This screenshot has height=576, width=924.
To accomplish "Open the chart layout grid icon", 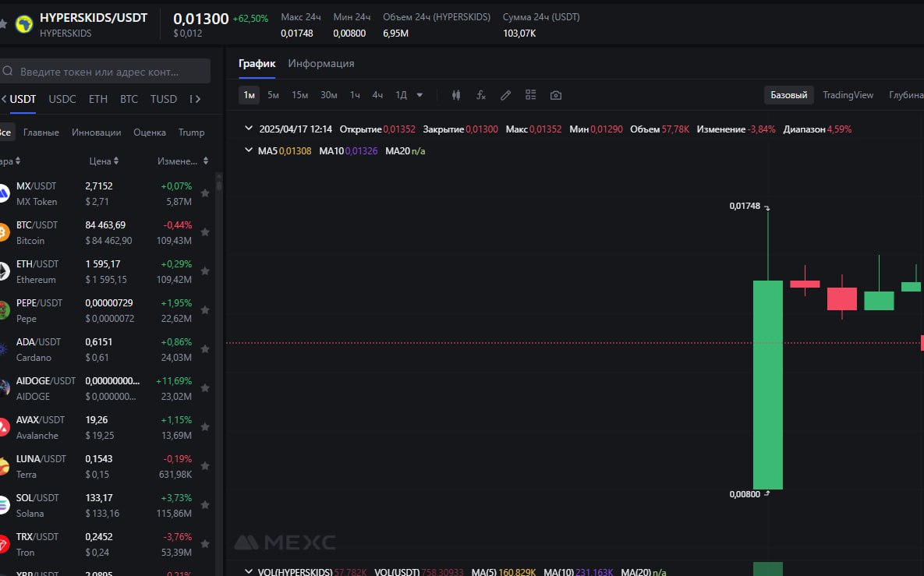I will [x=530, y=95].
